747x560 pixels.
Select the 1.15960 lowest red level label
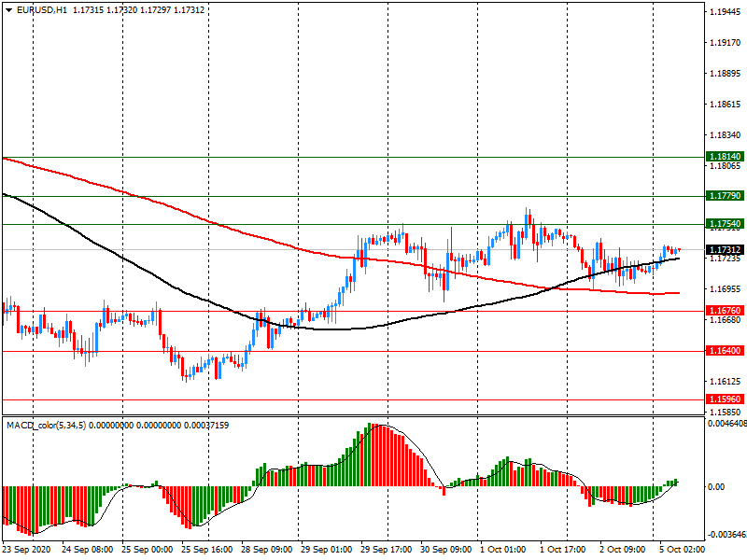click(725, 399)
